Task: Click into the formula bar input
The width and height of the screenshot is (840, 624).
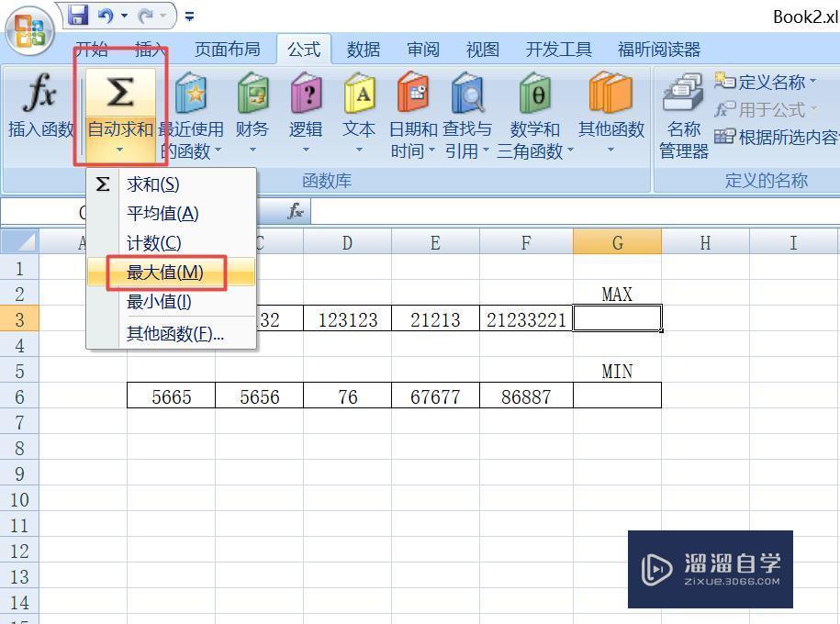Action: coord(575,212)
